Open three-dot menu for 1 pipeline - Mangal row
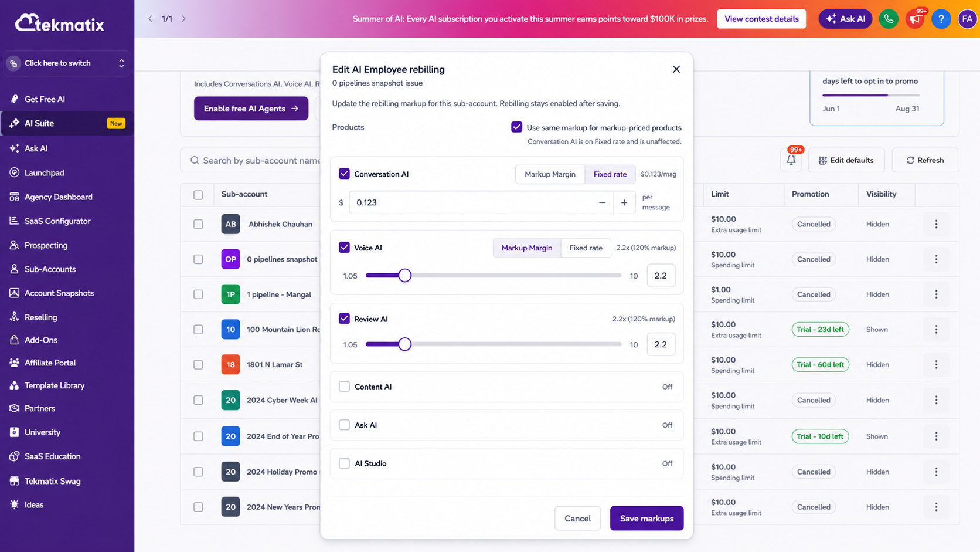Image resolution: width=980 pixels, height=552 pixels. point(936,294)
